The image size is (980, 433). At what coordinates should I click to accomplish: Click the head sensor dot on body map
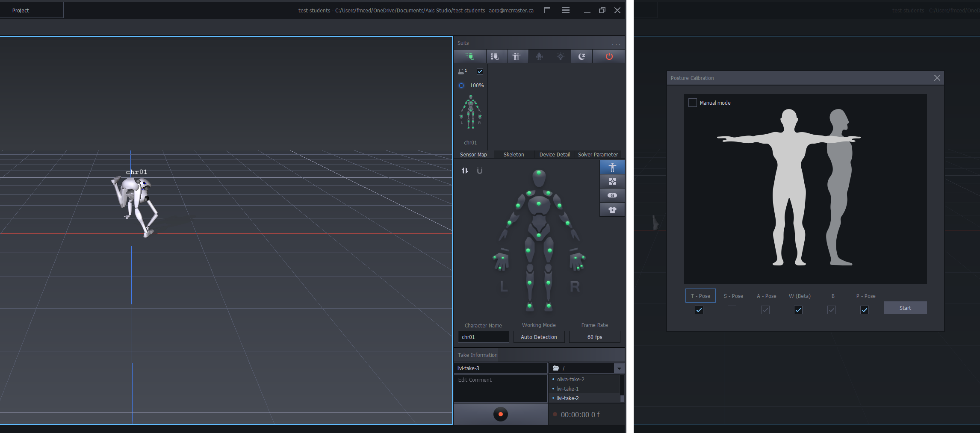tap(539, 173)
